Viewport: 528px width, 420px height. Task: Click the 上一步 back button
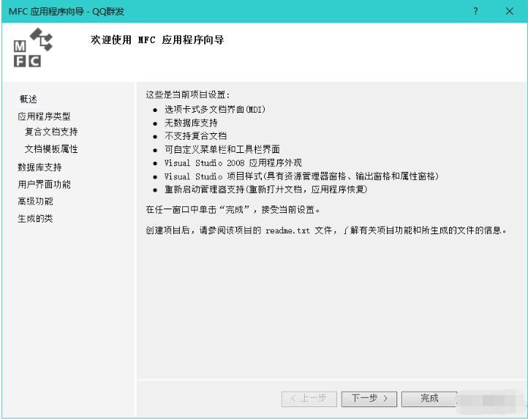(x=309, y=399)
